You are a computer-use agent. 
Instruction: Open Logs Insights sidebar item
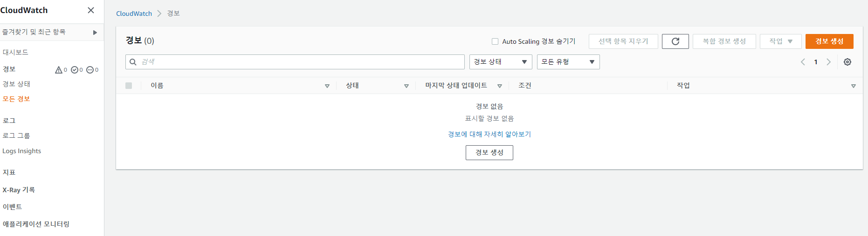[x=22, y=151]
